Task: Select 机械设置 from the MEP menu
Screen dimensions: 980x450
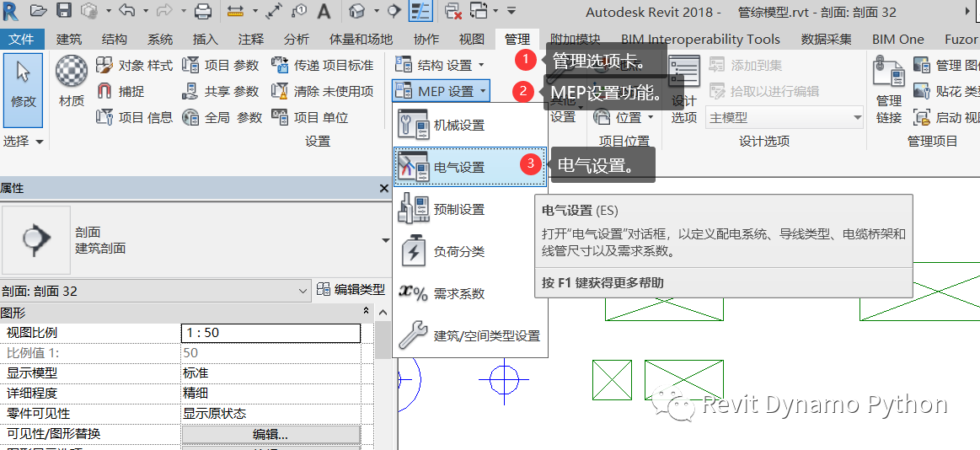Action: point(458,126)
